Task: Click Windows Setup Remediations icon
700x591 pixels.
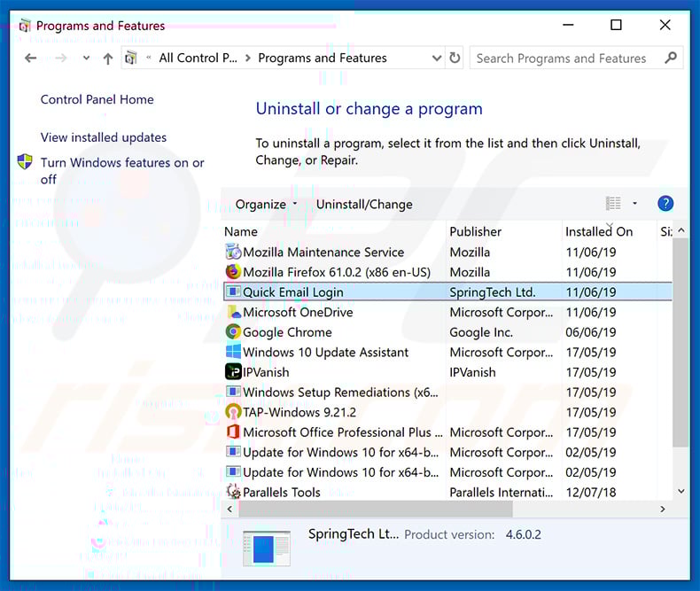Action: pos(233,392)
